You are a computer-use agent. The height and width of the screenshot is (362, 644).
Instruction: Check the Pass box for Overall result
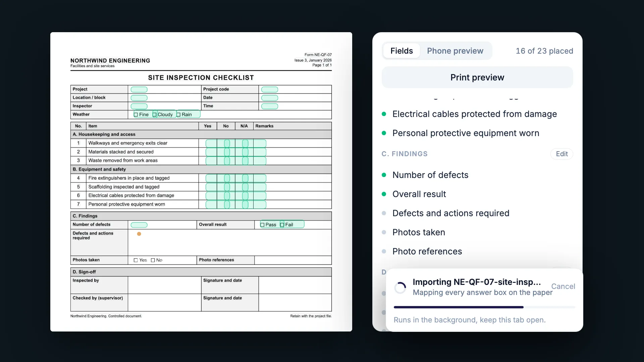(x=262, y=225)
